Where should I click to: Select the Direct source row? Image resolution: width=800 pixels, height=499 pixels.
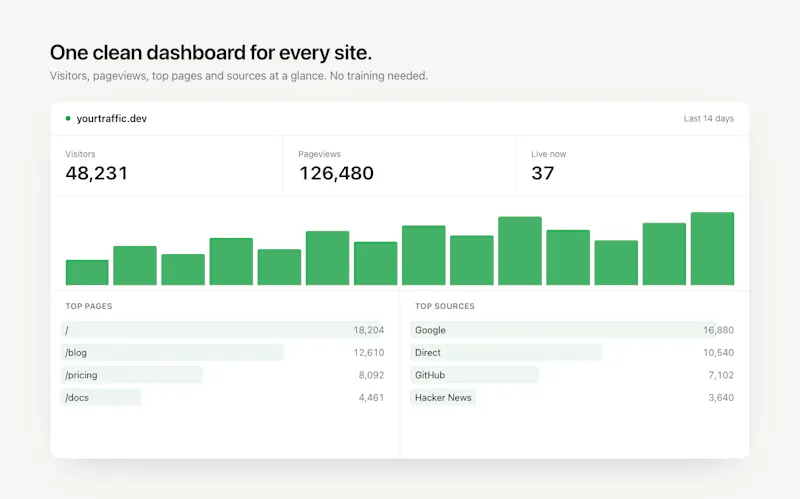(x=572, y=353)
